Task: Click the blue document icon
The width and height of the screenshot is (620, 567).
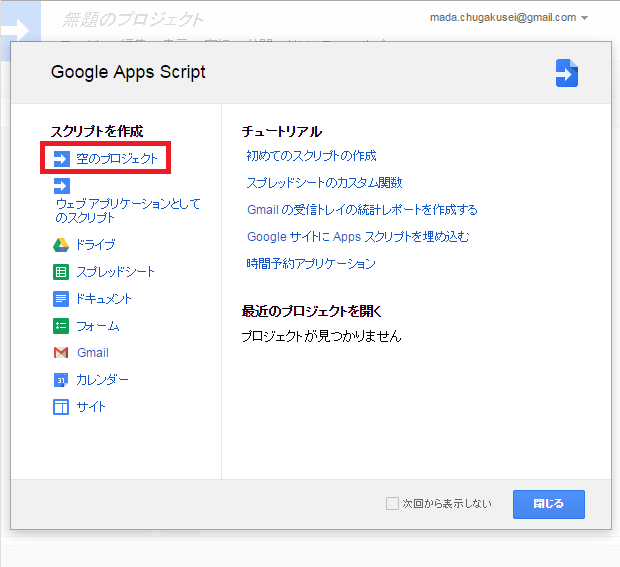Action: click(61, 299)
